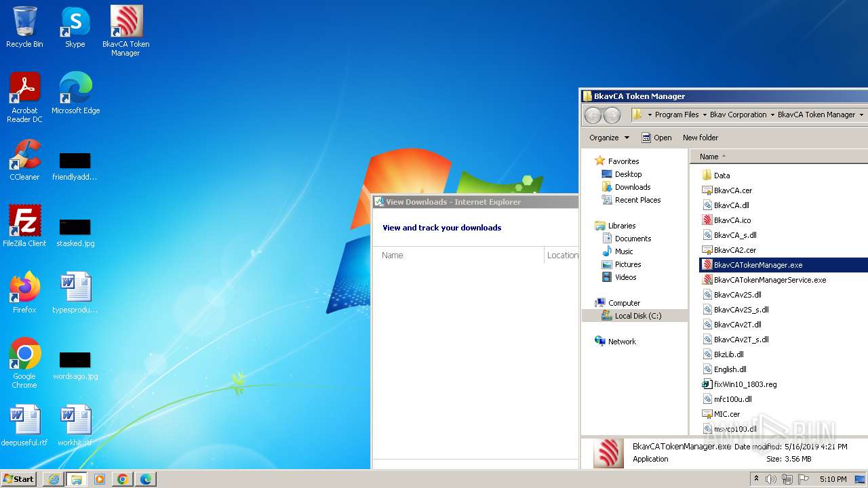This screenshot has width=868, height=488.
Task: Sort files by the Name column header
Action: (778, 157)
